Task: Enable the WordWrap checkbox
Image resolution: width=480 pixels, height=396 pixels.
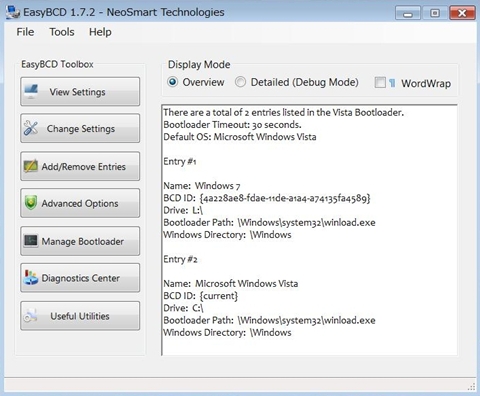Action: tap(380, 82)
